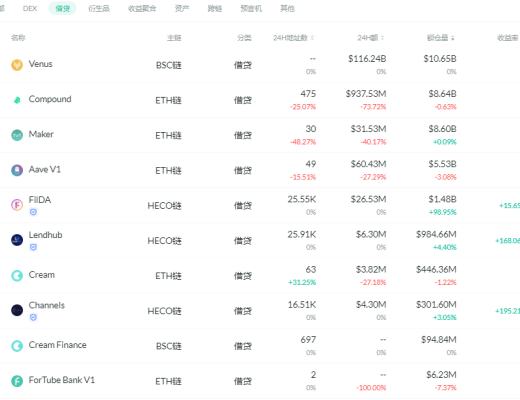Screen dimensions: 520x400
Task: Click the blue shield badge under Lendhub
Action: 33,247
